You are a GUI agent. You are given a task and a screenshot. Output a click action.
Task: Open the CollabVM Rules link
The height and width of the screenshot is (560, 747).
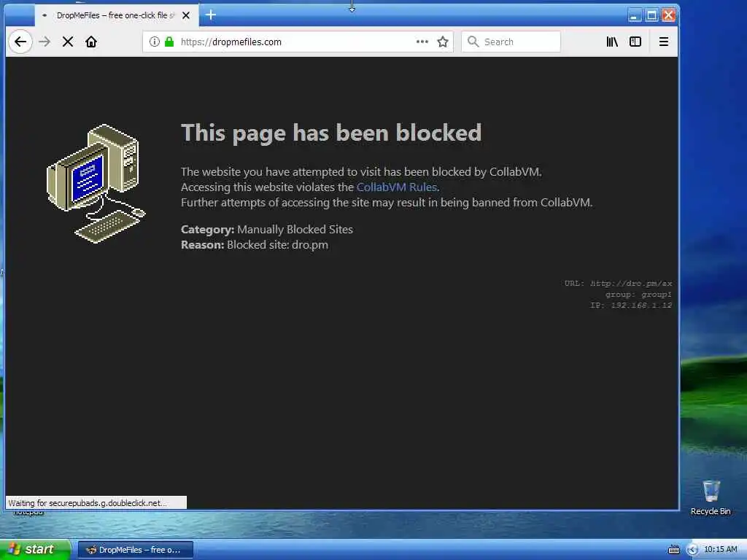point(396,187)
